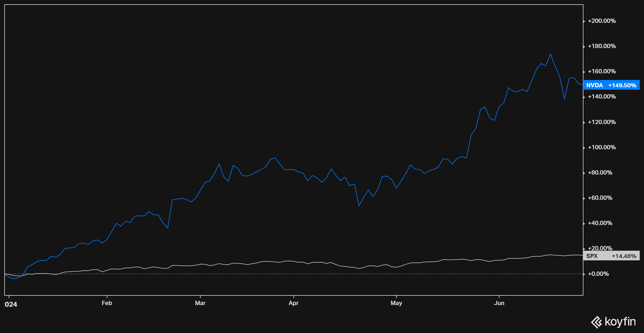Image resolution: width=644 pixels, height=333 pixels.
Task: Click the +80.00% axis label
Action: (600, 173)
